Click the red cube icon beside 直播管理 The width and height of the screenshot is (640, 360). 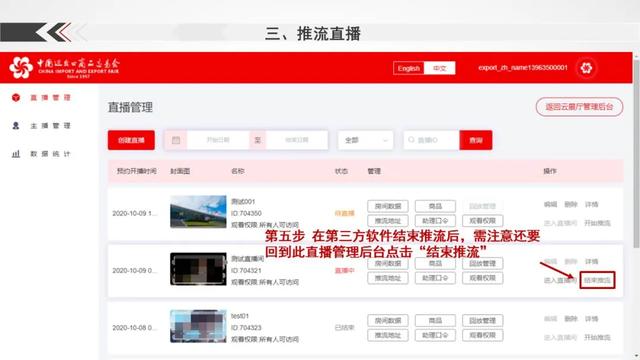[x=16, y=98]
